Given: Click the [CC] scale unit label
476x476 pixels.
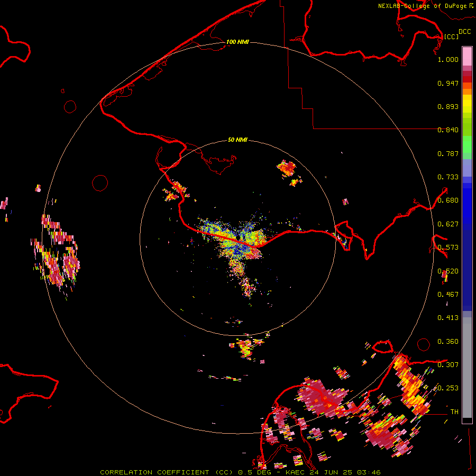Looking at the screenshot, I should pos(451,36).
